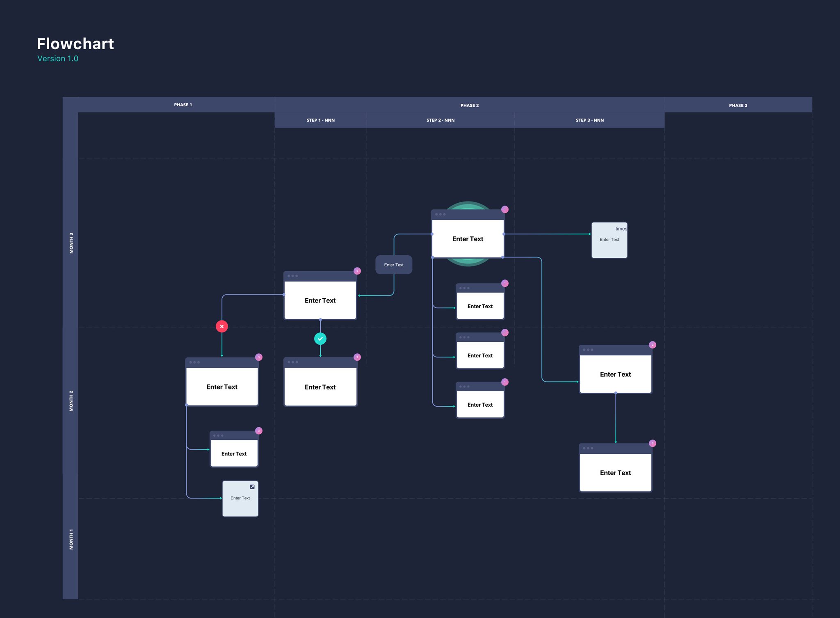Click the STEP 3 - NNN subheader
This screenshot has width=840, height=618.
coord(590,120)
